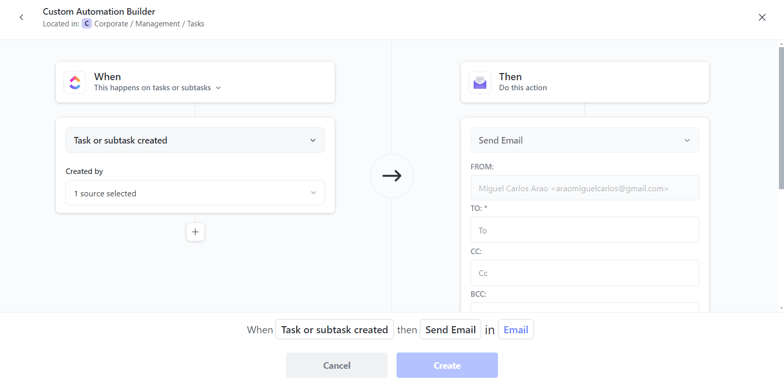The height and width of the screenshot is (386, 784).
Task: Expand 'This happens on tasks or subtasks' chevron
Action: point(218,88)
